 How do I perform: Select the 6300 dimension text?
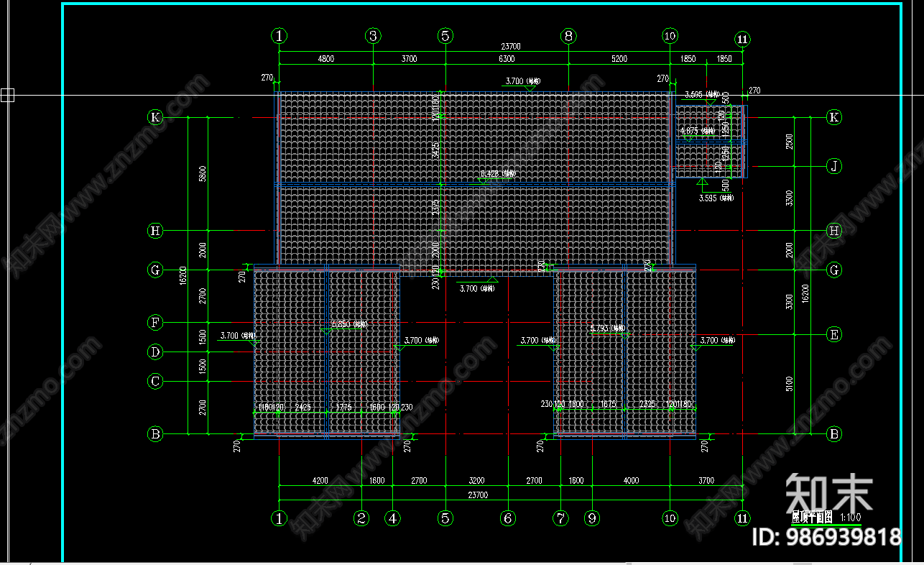(507, 59)
